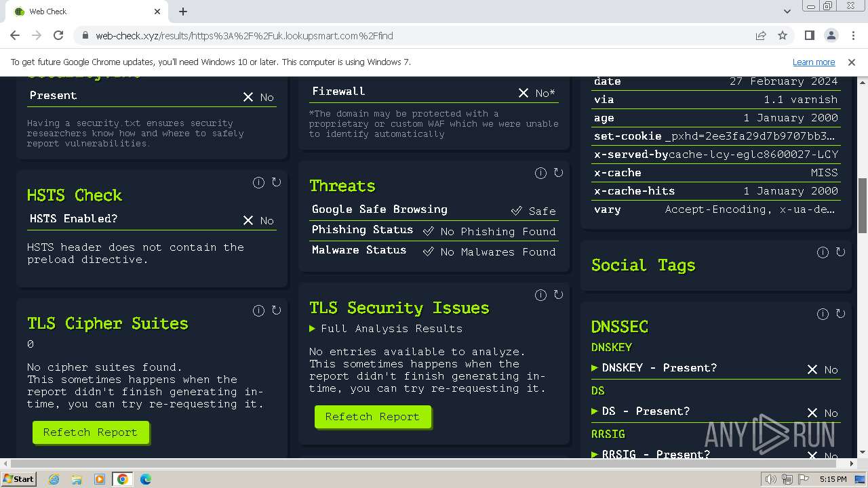Expand Full Analysis Results

click(x=386, y=329)
